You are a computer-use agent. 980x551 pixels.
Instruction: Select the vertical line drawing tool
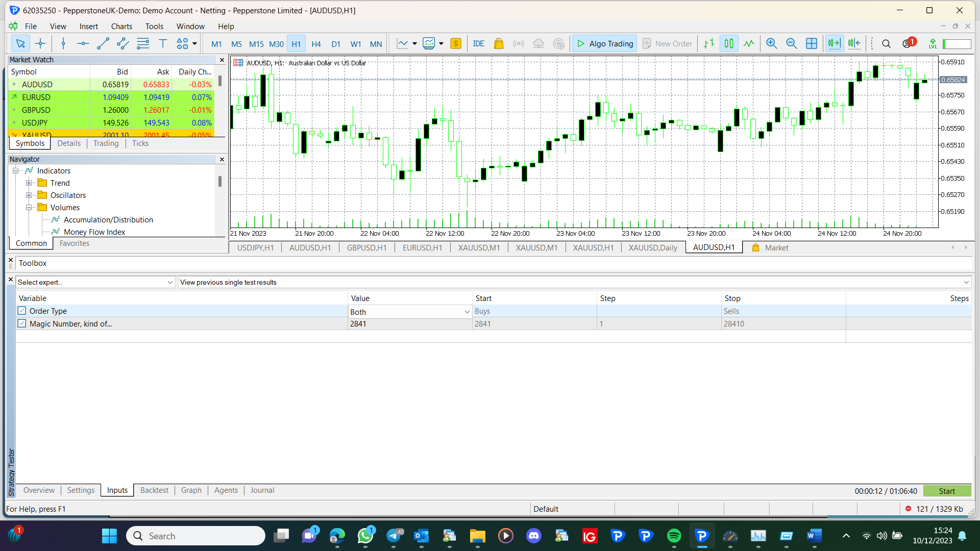tap(63, 44)
